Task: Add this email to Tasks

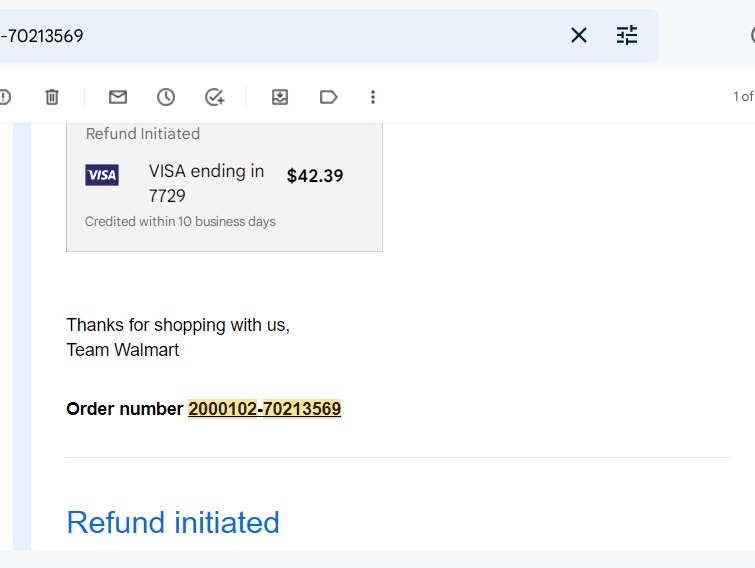Action: (x=214, y=97)
